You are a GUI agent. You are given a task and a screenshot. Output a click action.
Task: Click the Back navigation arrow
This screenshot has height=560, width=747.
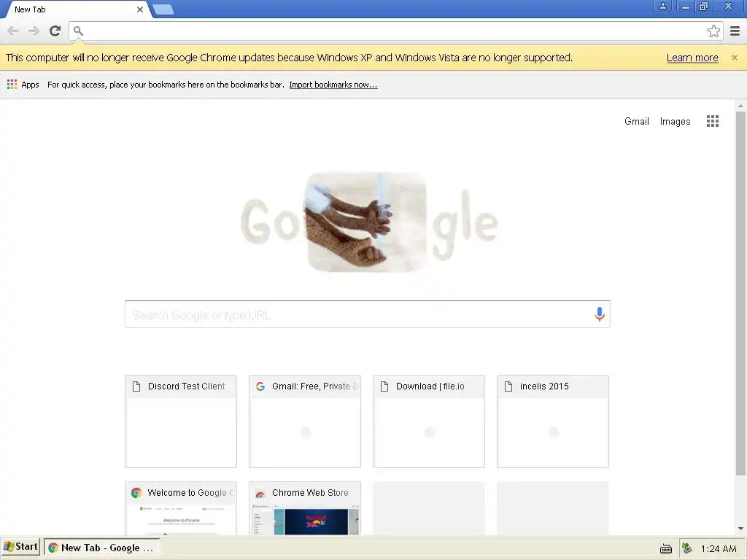pos(13,31)
